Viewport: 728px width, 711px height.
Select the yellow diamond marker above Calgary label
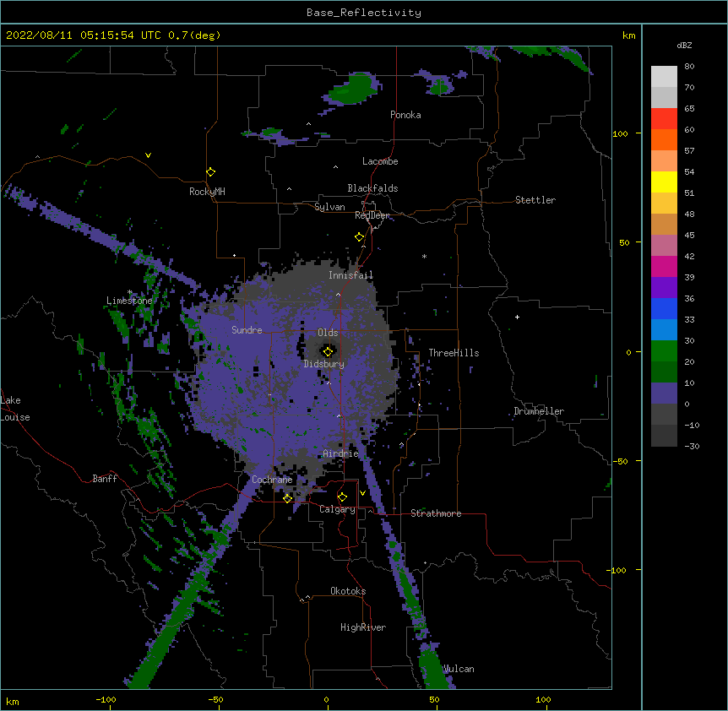tap(342, 497)
